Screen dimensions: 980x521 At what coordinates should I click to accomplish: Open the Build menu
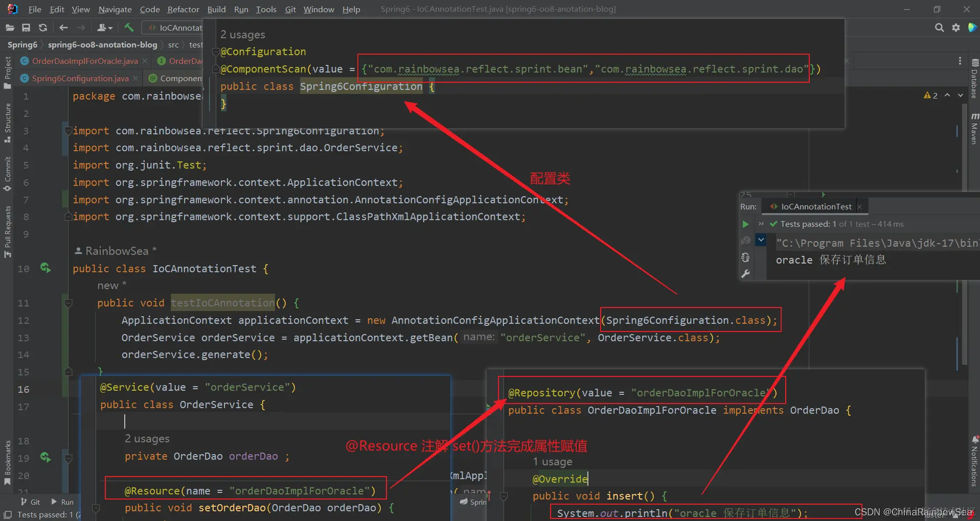pos(216,9)
